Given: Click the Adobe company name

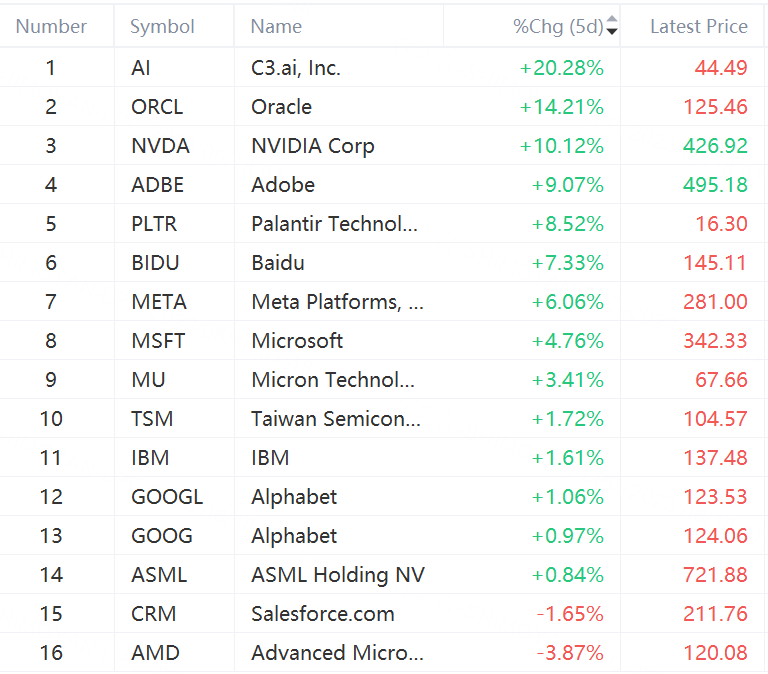Looking at the screenshot, I should [x=283, y=185].
